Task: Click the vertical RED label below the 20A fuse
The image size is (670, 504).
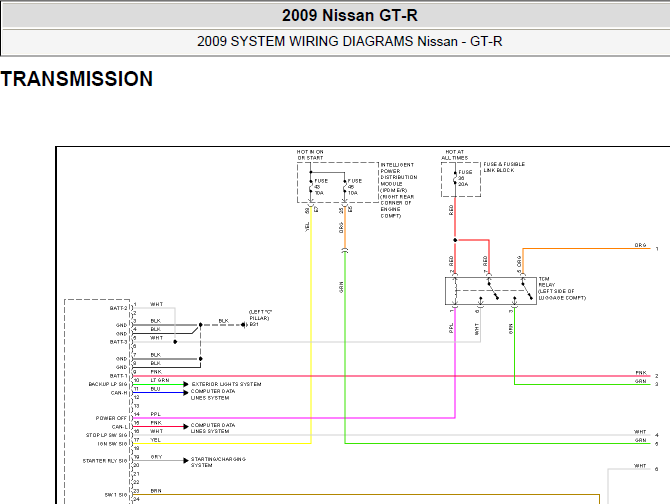Action: click(x=451, y=210)
